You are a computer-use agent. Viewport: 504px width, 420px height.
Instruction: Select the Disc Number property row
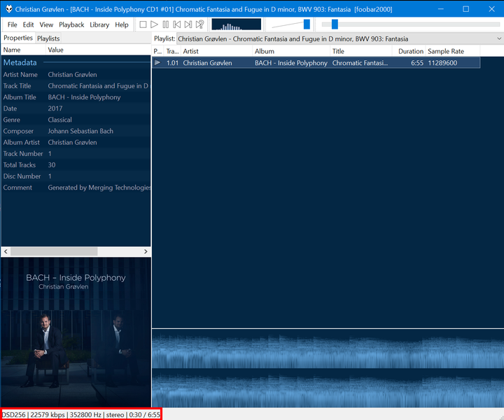(x=76, y=176)
